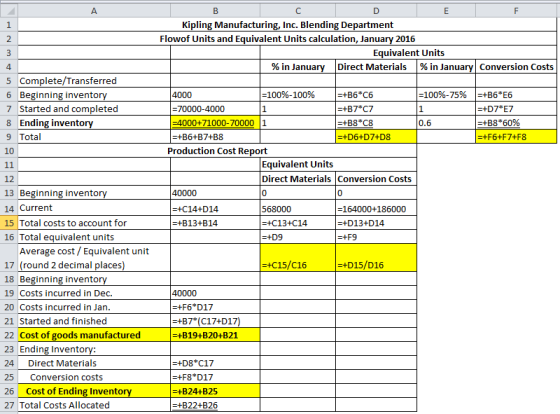Click cell '=+D13+D14'
This screenshot has width=560, height=414.
coord(376,223)
